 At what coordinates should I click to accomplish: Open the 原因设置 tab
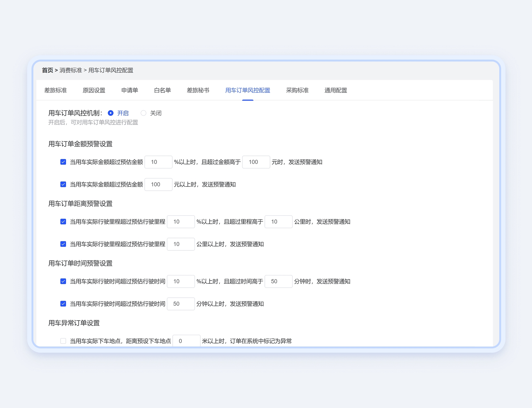[x=94, y=90]
